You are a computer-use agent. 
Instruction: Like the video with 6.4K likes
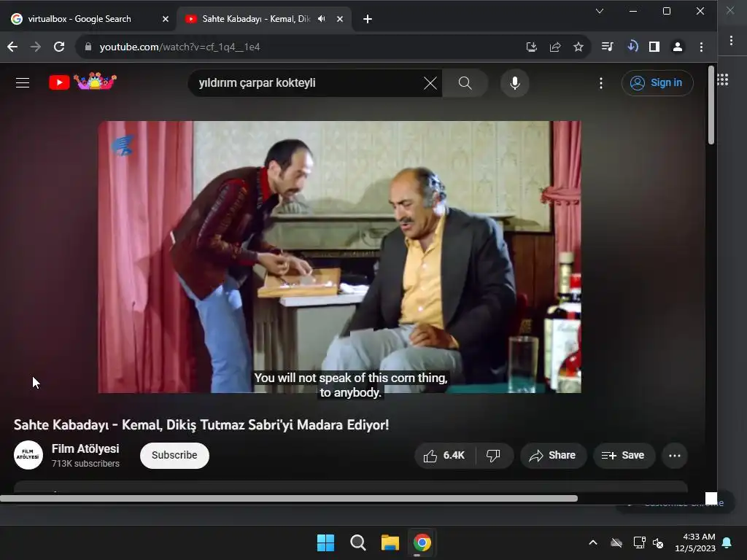click(x=444, y=456)
